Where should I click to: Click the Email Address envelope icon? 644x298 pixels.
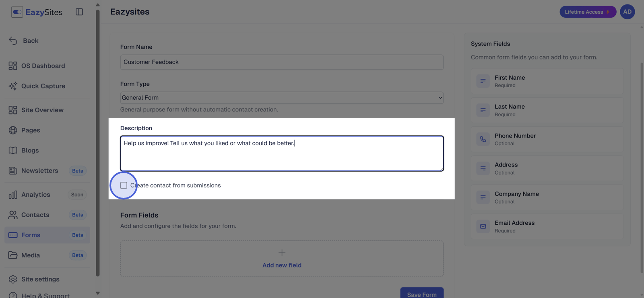click(x=483, y=226)
